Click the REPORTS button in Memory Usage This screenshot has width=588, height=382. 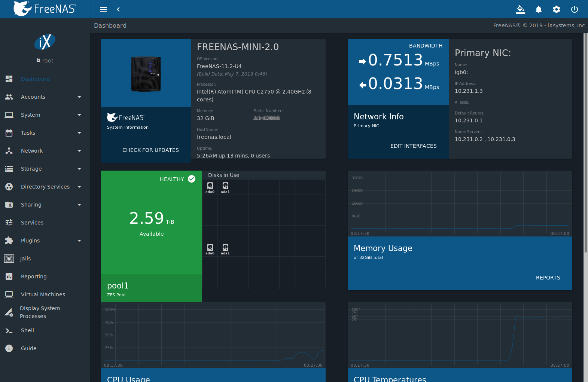548,278
